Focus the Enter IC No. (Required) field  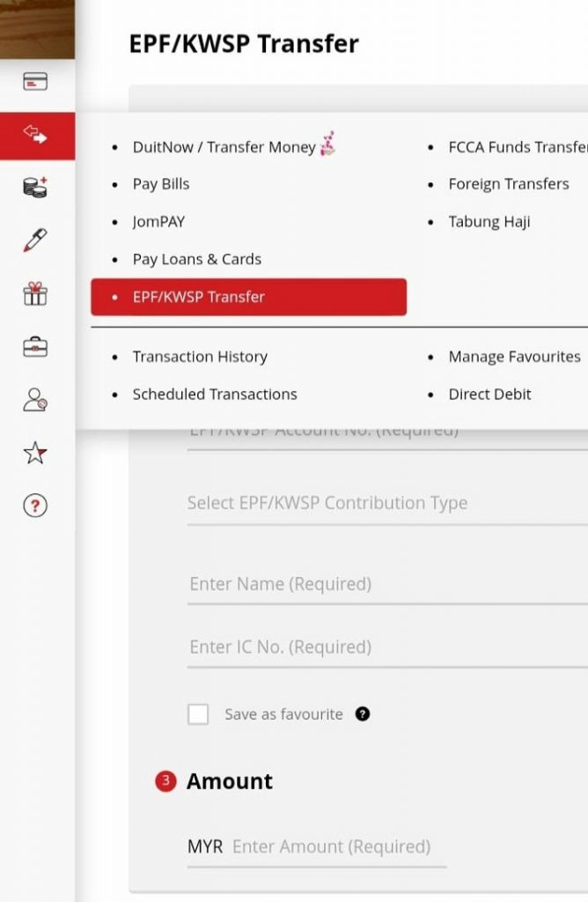coord(387,647)
